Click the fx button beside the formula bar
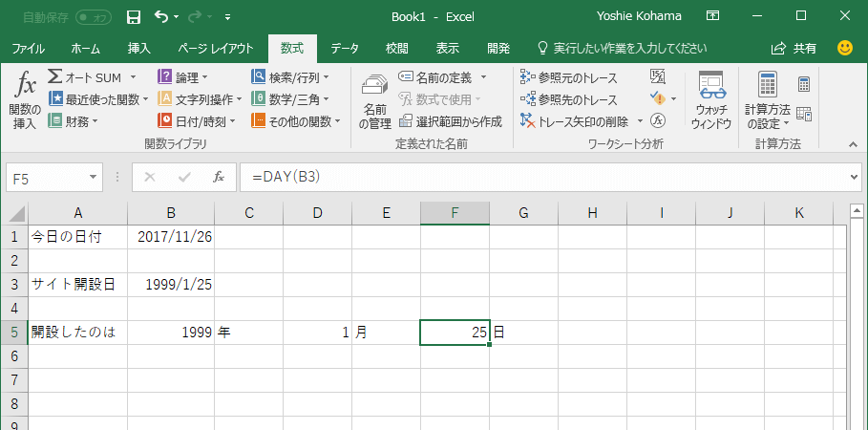Image resolution: width=868 pixels, height=430 pixels. 219,178
